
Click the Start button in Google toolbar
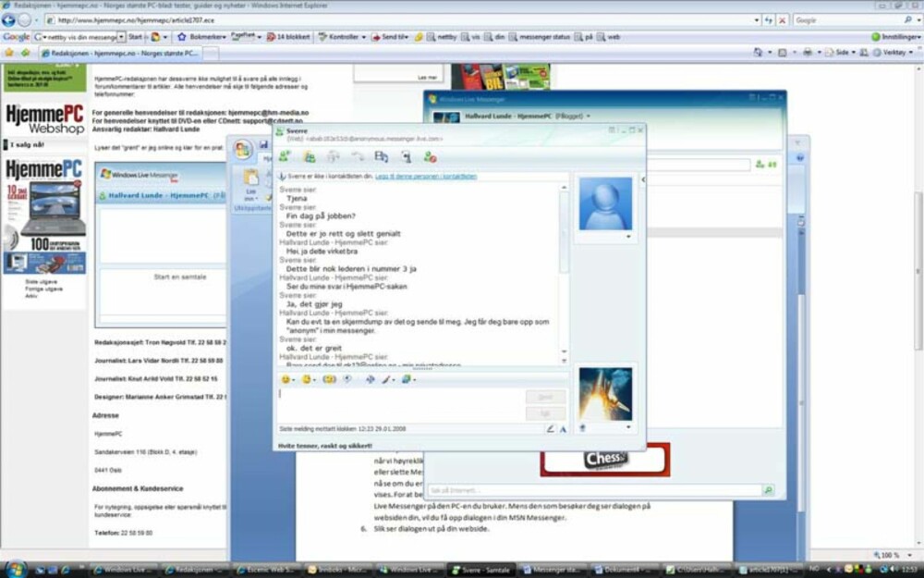pyautogui.click(x=135, y=37)
